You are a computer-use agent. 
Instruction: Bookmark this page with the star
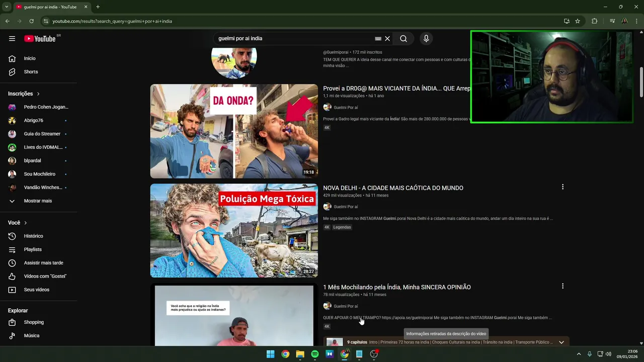(x=578, y=21)
